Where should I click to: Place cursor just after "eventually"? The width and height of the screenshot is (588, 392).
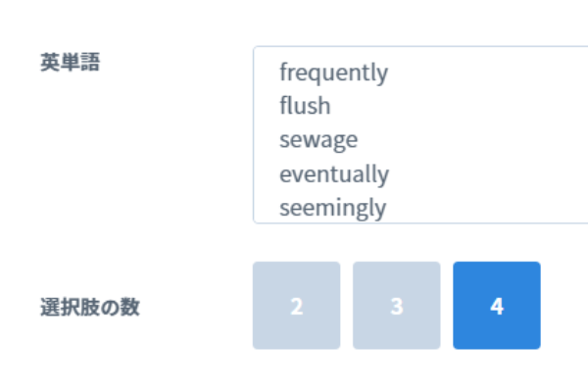(x=390, y=174)
